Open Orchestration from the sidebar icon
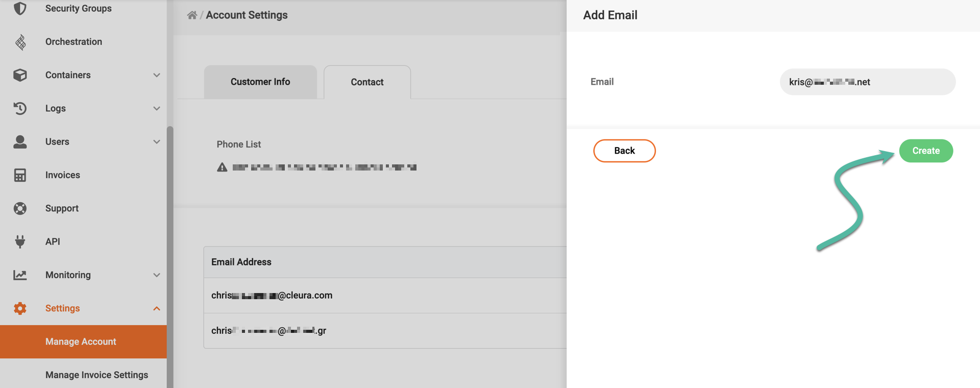Screen dimensions: 980x388 tap(20, 41)
